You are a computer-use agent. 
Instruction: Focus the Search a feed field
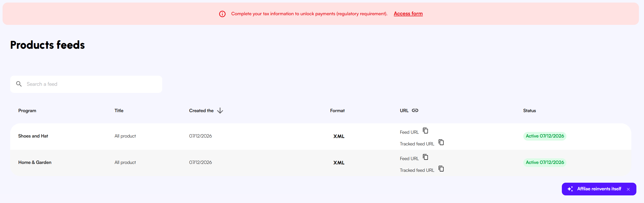click(x=86, y=84)
